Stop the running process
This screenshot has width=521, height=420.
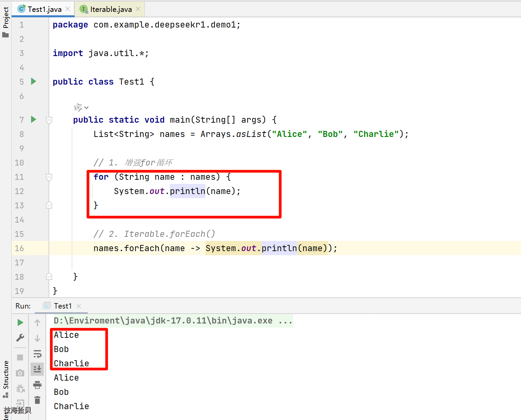pos(20,357)
